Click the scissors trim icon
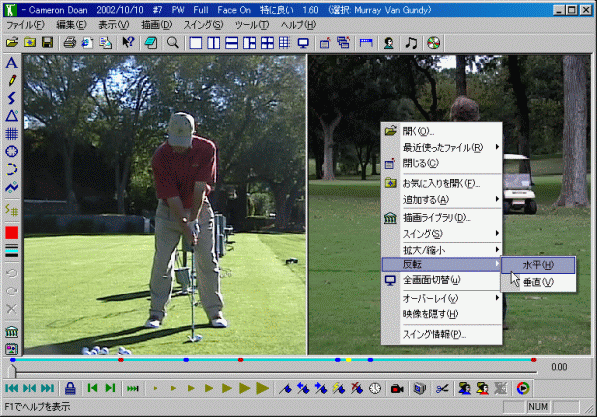Screen dimensions: 597x417 coord(442,388)
